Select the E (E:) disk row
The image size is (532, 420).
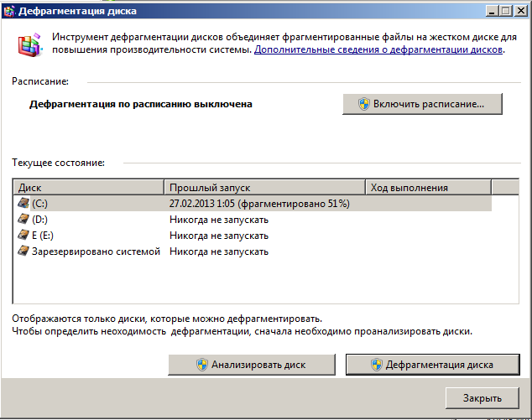(x=253, y=236)
